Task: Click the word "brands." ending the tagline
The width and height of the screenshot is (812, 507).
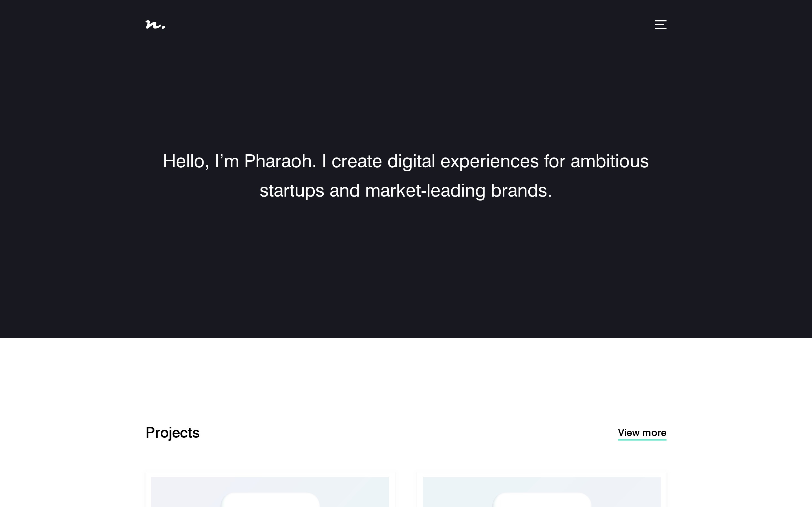Action: (521, 190)
